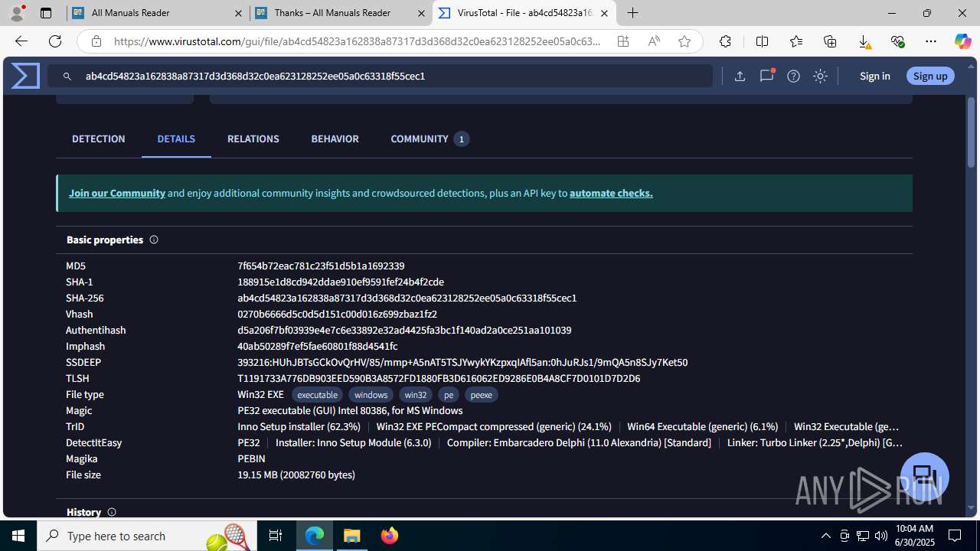Click the search magnifier icon

(67, 77)
